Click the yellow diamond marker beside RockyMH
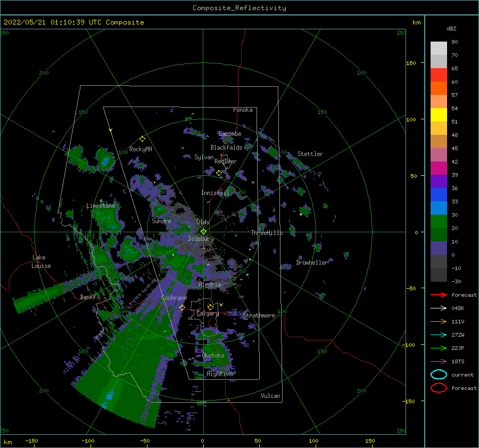Screen dimensions: 479x448 (x=142, y=139)
